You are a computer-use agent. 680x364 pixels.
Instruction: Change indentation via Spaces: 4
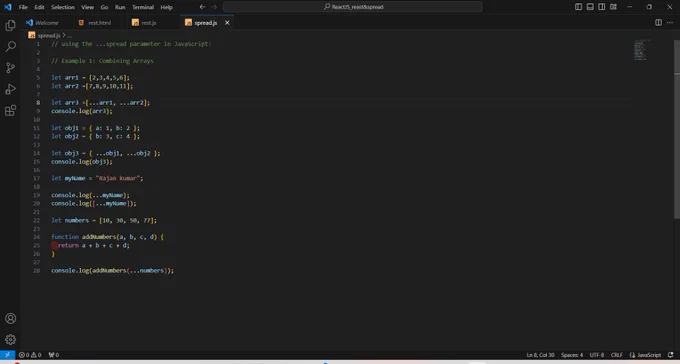point(572,355)
